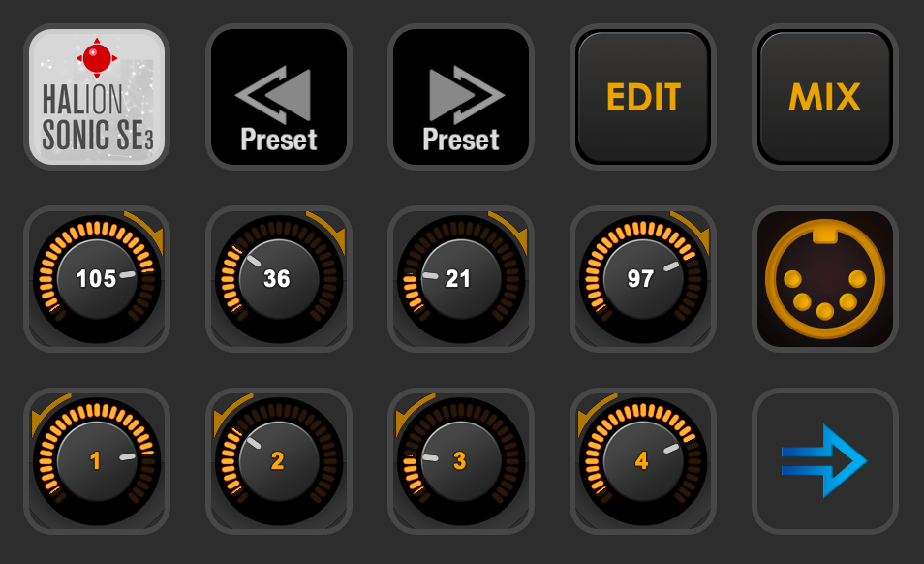The image size is (924, 564).
Task: Go to the previous Preset
Action: click(279, 97)
